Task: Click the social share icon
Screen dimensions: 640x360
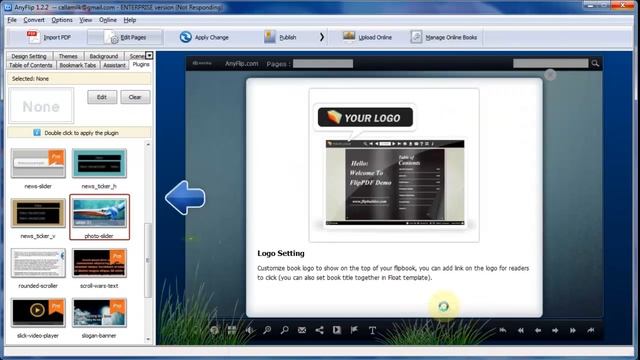Action: pyautogui.click(x=320, y=330)
